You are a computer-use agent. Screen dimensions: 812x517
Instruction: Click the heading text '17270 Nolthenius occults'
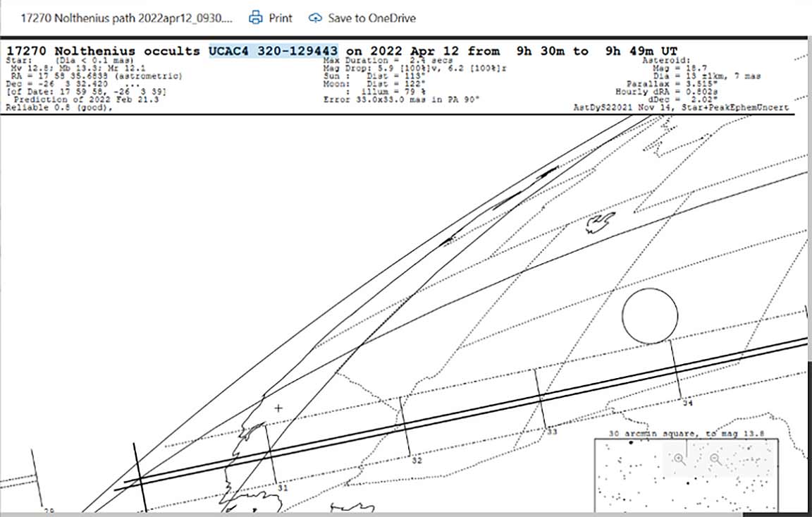103,51
